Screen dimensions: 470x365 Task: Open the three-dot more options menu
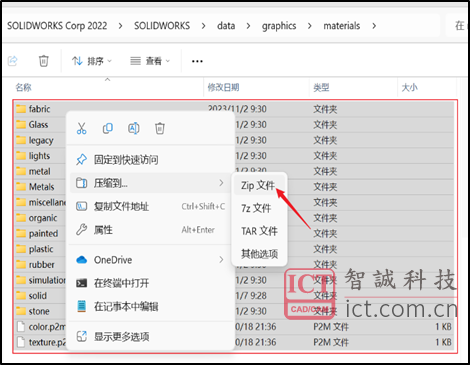pyautogui.click(x=197, y=61)
